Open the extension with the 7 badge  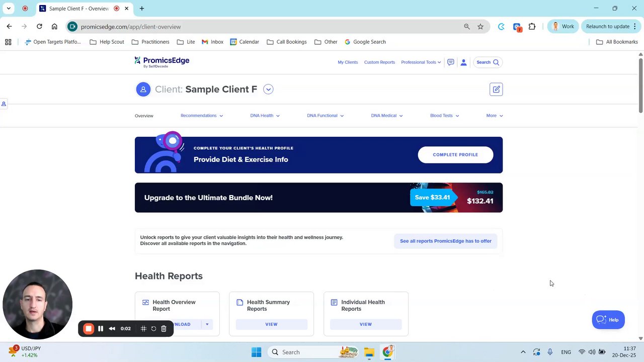click(x=517, y=27)
